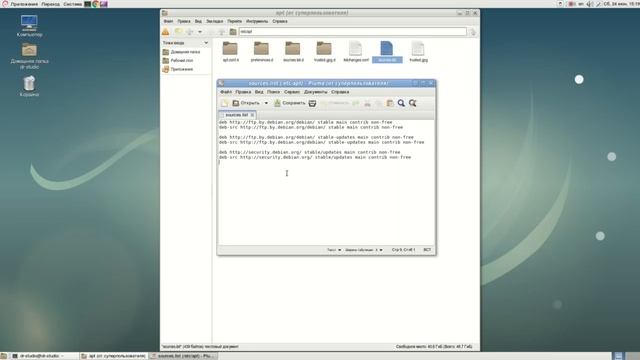This screenshot has width=640, height=360.
Task: Click the workspace switcher in bottom panel
Action: pos(626,356)
